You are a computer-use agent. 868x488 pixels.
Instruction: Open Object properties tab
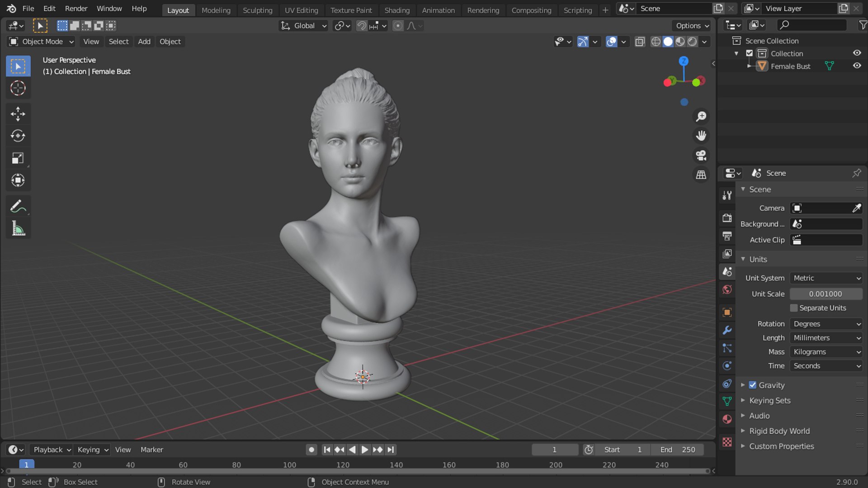coord(727,312)
